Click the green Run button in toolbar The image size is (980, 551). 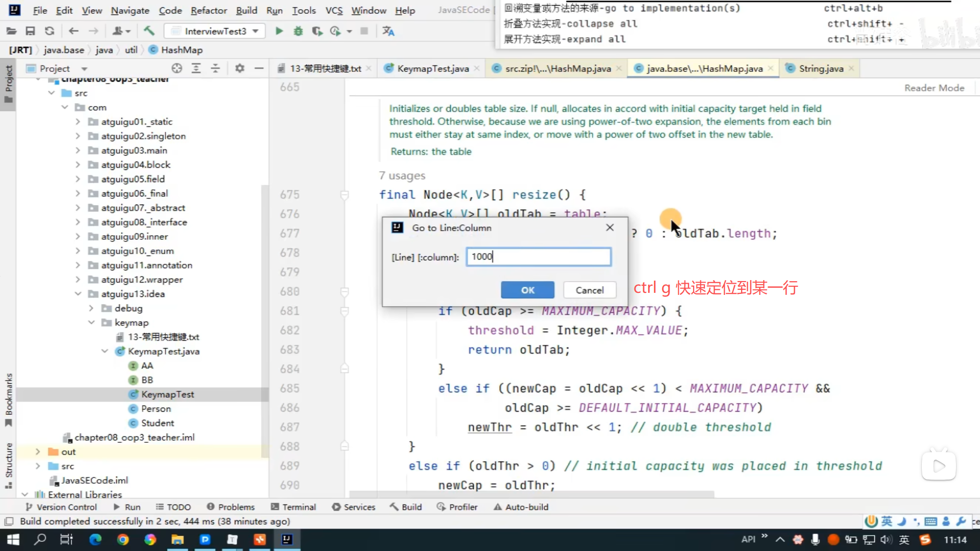pos(279,31)
